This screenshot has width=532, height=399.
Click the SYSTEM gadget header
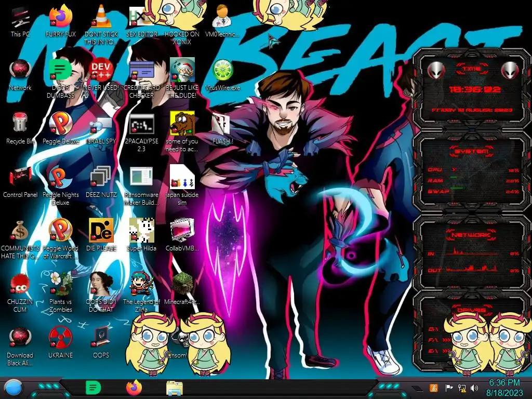tap(472, 151)
